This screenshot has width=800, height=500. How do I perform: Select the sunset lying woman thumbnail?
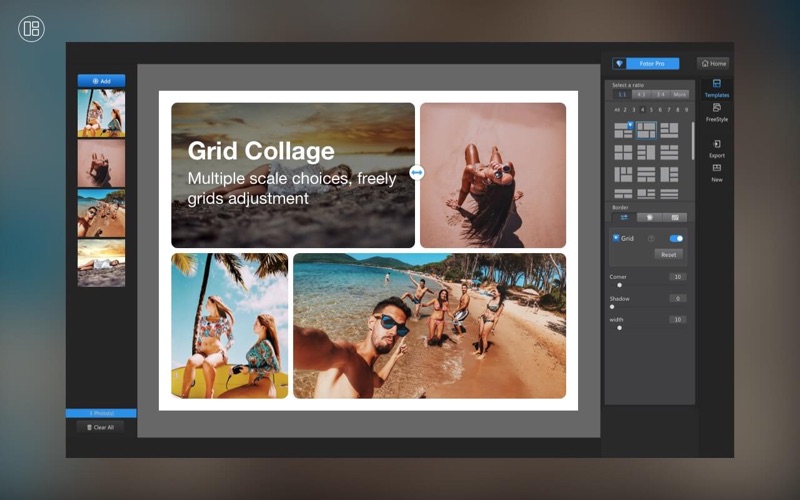pyautogui.click(x=101, y=263)
